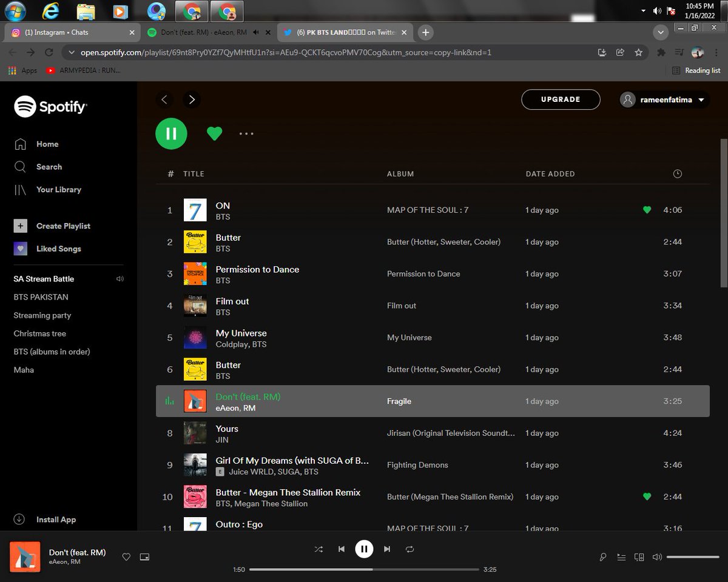Viewport: 728px width, 582px height.
Task: Create a new playlist with the plus icon
Action: pos(21,226)
